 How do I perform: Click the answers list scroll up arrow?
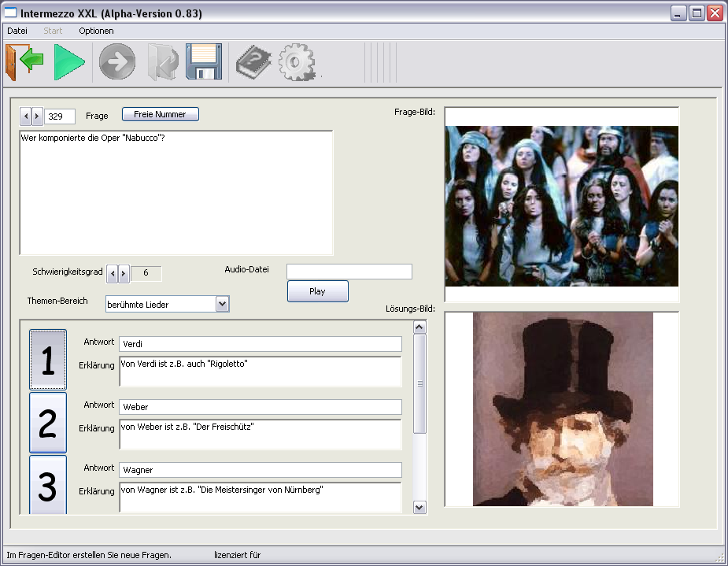[x=419, y=327]
